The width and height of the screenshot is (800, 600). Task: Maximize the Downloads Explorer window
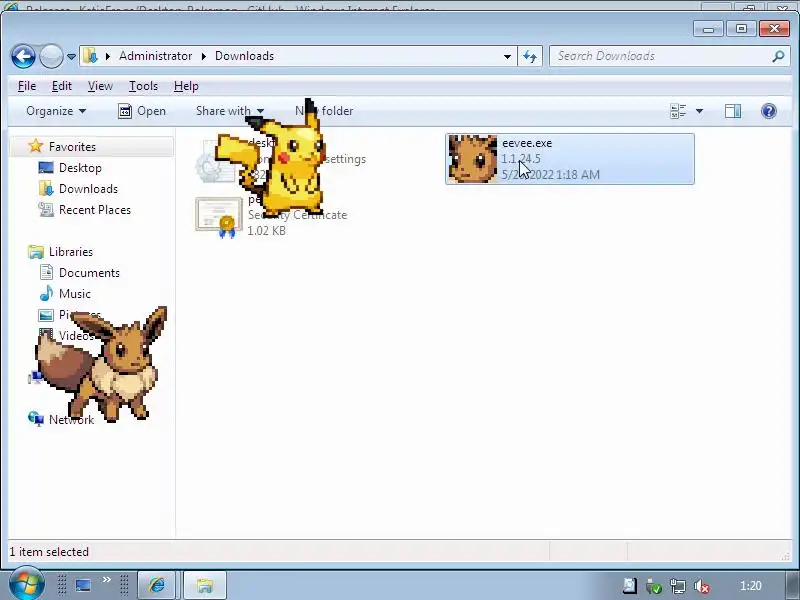tap(741, 29)
